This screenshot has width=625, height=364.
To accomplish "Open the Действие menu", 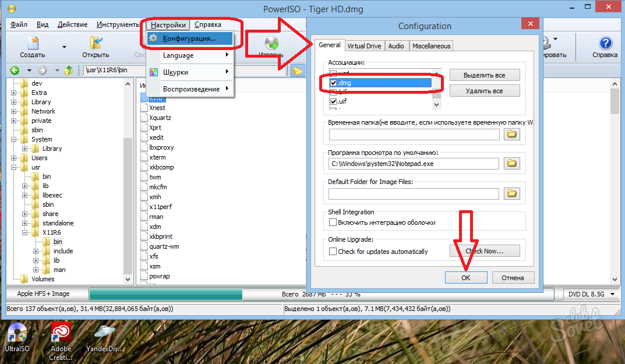I will 73,24.
